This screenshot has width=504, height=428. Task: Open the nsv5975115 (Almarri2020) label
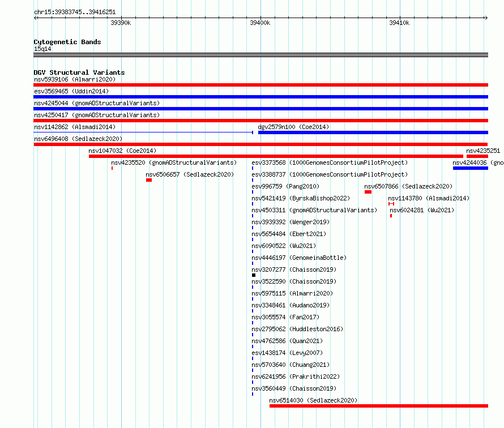click(x=292, y=293)
